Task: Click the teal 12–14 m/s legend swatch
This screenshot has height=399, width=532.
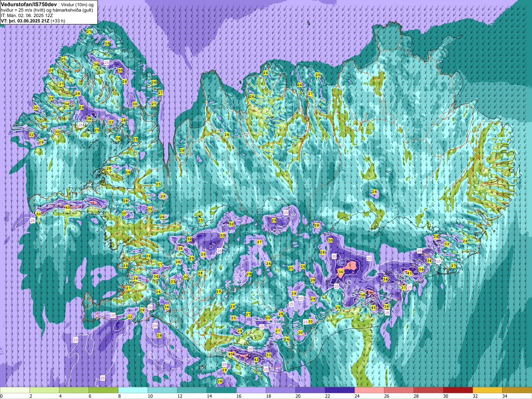Action: (192, 390)
